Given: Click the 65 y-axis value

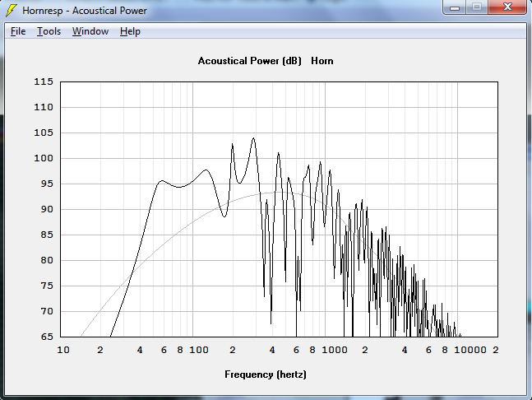Looking at the screenshot, I should tap(47, 337).
